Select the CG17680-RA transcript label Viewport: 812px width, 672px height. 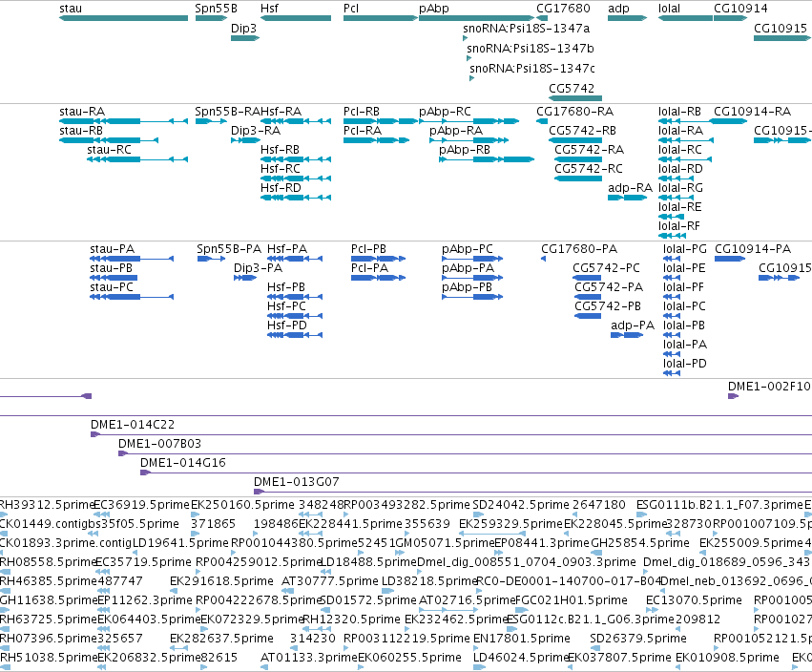tap(574, 112)
